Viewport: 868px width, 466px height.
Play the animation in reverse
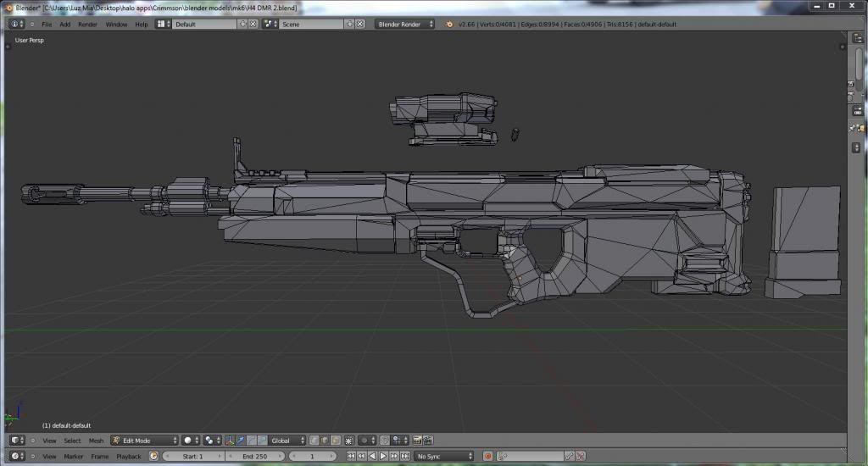click(x=372, y=456)
